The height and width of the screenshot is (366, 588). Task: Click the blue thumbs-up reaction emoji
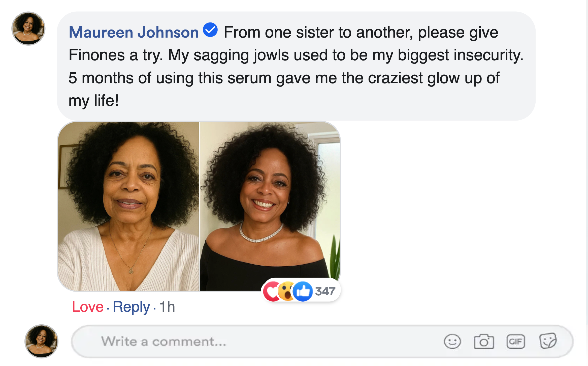point(303,291)
